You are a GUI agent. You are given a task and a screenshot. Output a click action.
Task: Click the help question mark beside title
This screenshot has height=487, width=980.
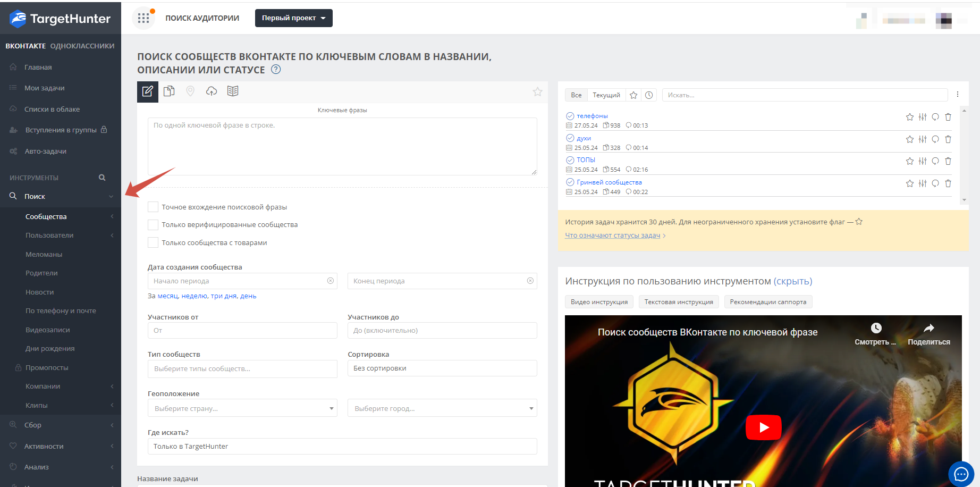276,70
